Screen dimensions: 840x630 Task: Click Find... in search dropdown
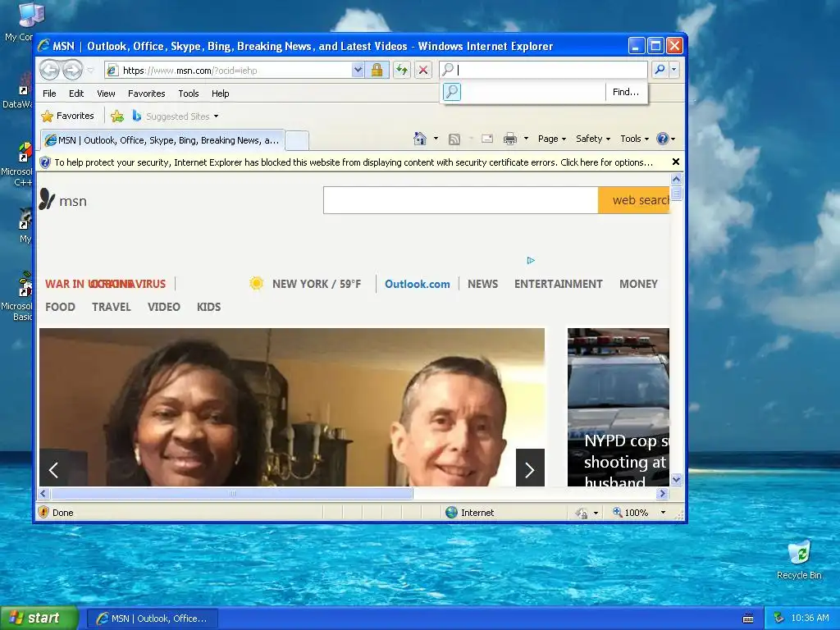(x=626, y=92)
